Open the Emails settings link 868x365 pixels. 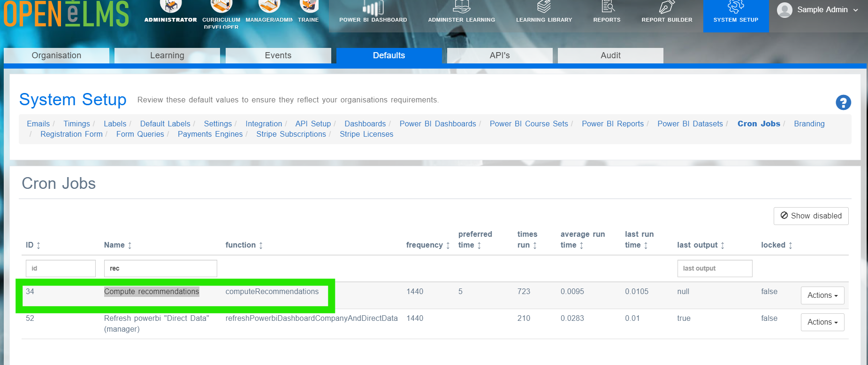(38, 124)
